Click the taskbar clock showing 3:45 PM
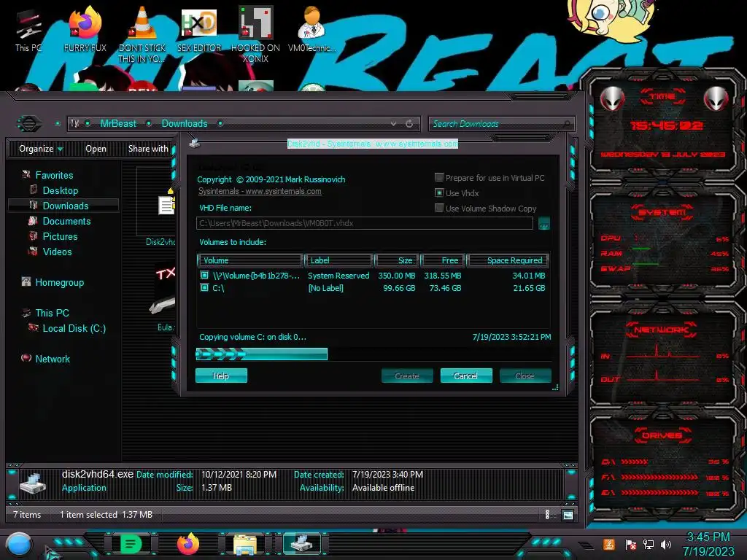Viewport: 747px width, 560px height. (708, 544)
